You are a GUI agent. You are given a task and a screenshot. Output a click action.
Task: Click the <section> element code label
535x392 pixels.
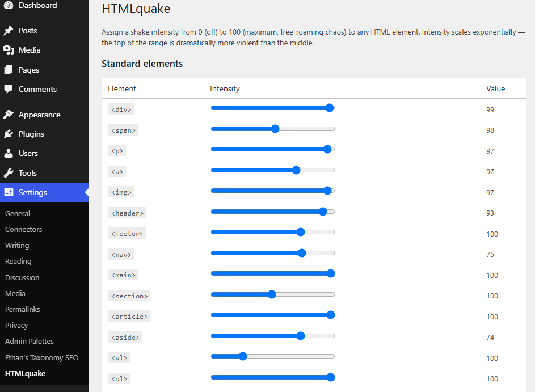pyautogui.click(x=129, y=296)
